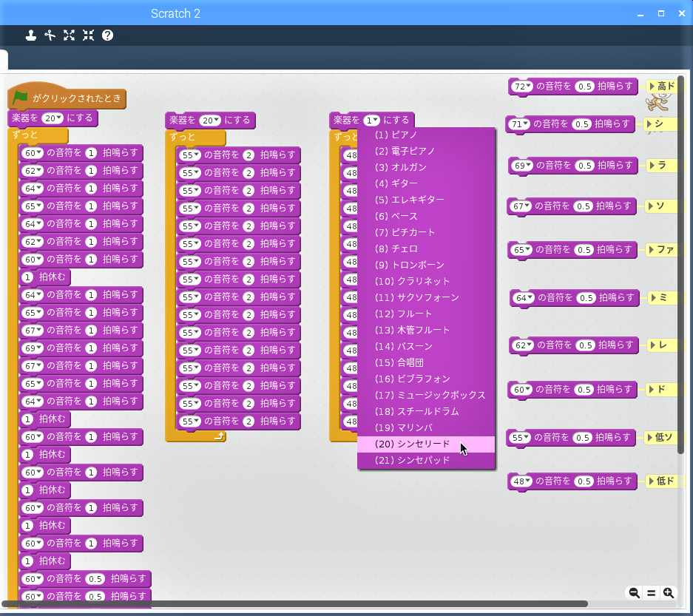Open note dropdown on the 48 block beside 低ド

(527, 482)
